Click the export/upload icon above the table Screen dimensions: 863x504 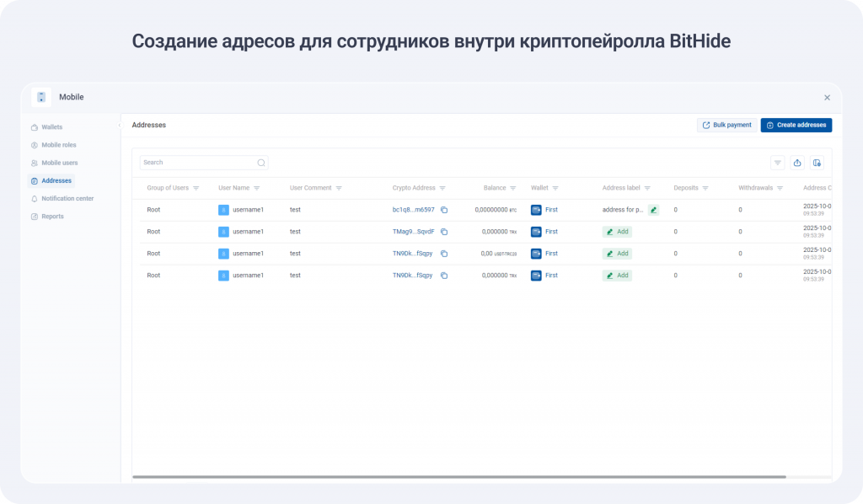point(796,163)
